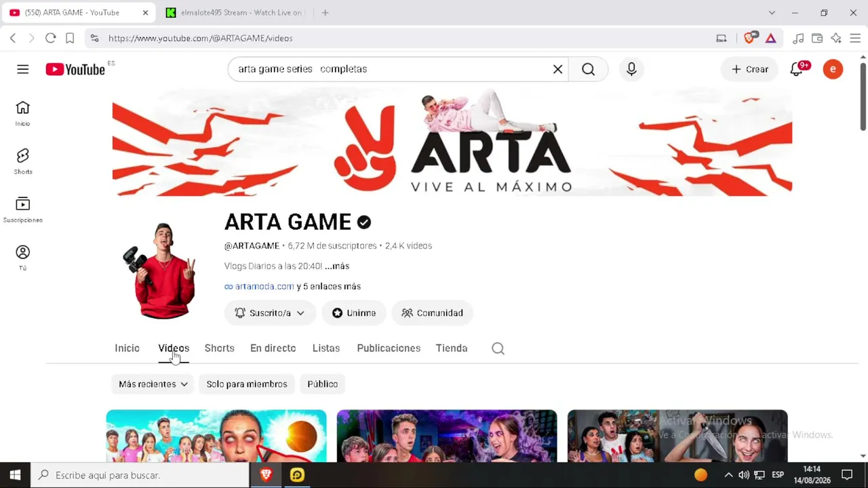Viewport: 868px width, 488px height.
Task: Open a new browser tab
Action: [x=325, y=12]
